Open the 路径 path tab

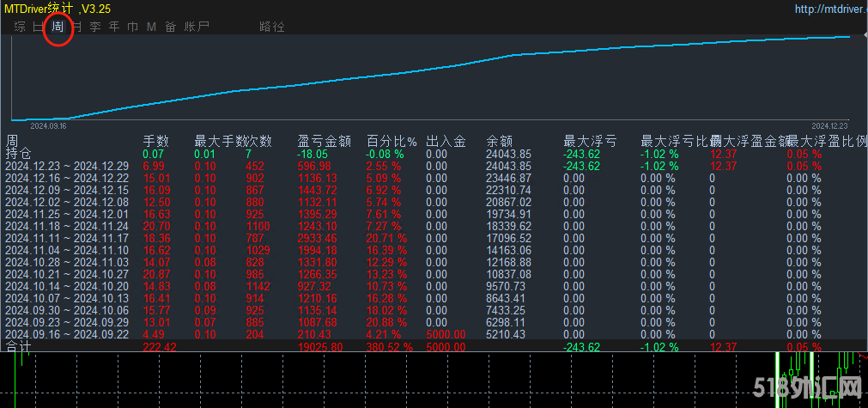(x=272, y=27)
